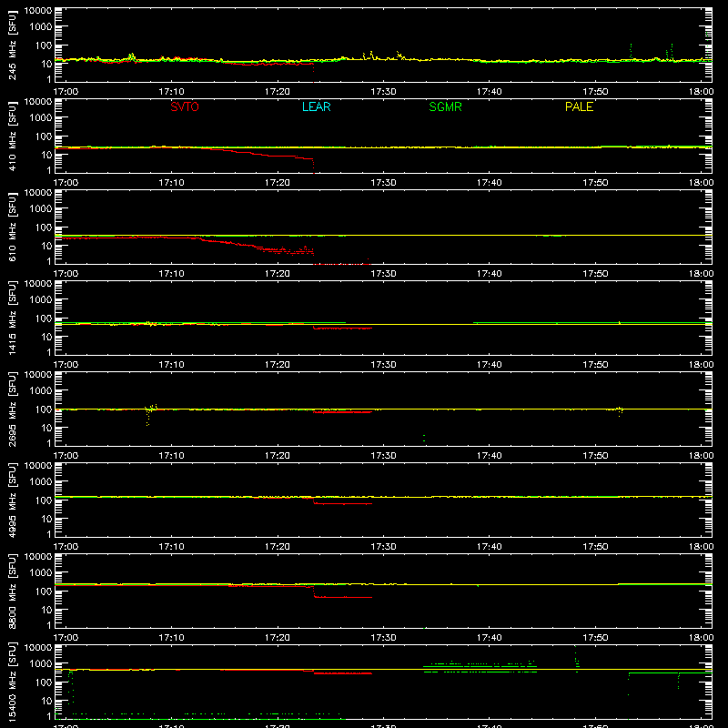Click the 10 y-axis value in 1415 MHz panel
This screenshot has height=728, width=728.
46,337
